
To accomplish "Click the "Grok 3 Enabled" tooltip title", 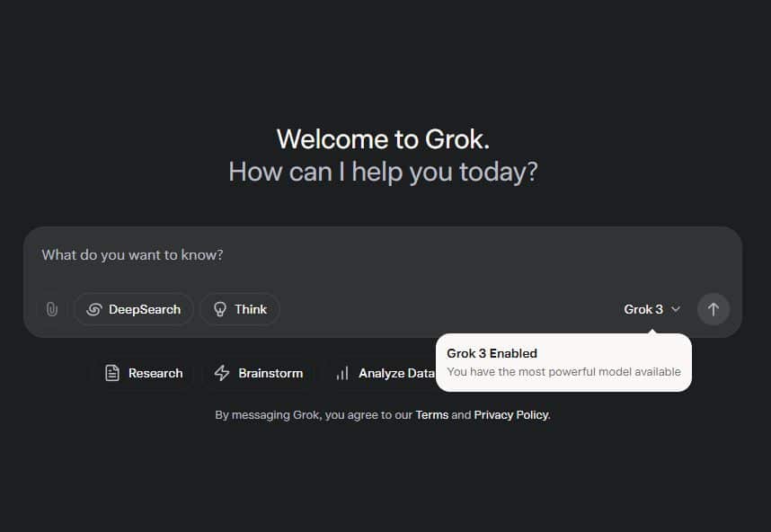I will tap(492, 353).
